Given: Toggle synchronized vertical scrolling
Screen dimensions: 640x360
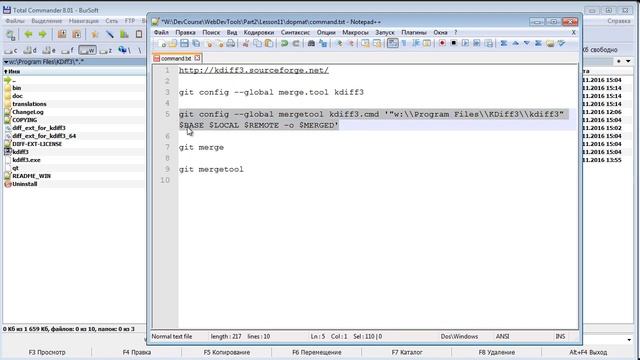Looking at the screenshot, I should point(366,43).
